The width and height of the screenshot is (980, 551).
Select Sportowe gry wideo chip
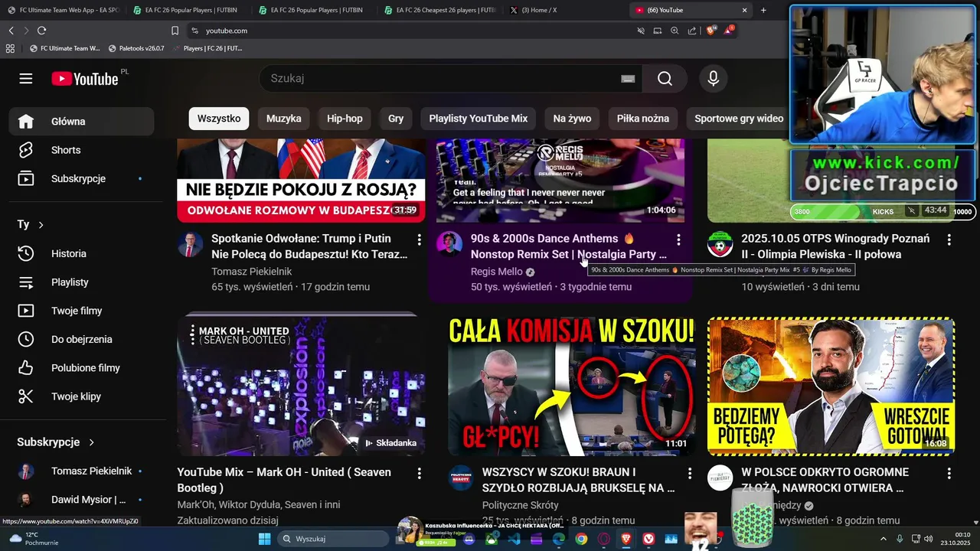click(739, 119)
